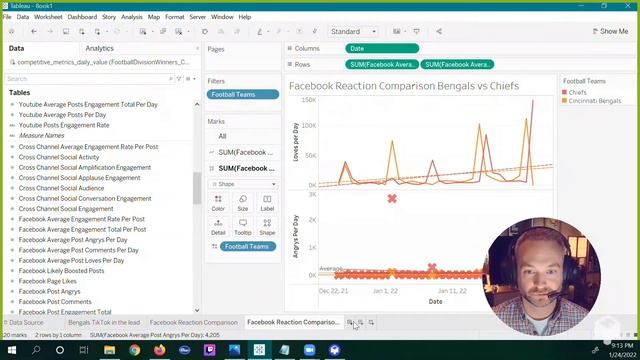Image resolution: width=640 pixels, height=360 pixels.
Task: Select the Youtube Posts Engagement Rate field
Action: tap(64, 125)
